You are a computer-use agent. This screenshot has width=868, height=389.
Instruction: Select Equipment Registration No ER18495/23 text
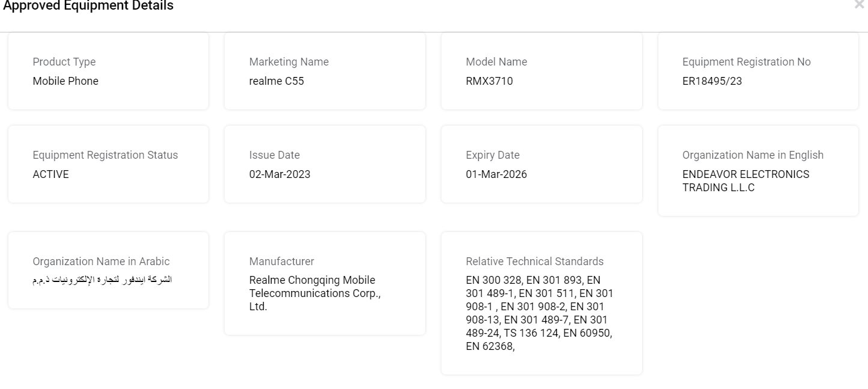point(712,81)
